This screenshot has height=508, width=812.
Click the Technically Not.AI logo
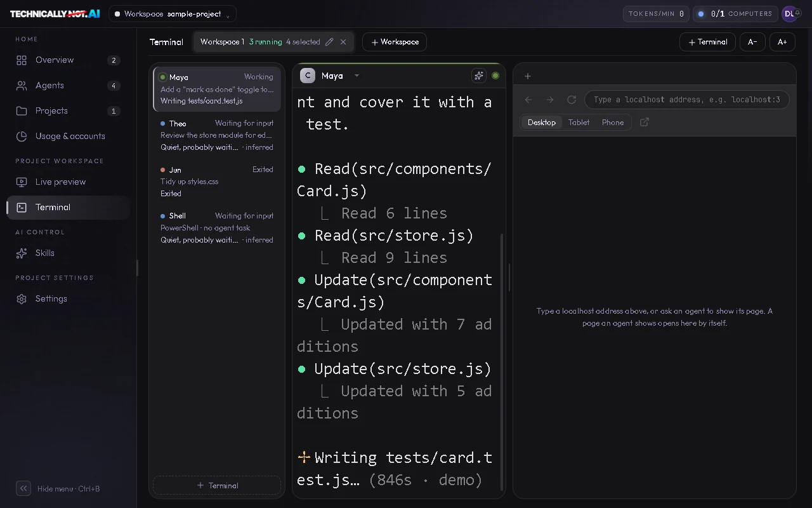pyautogui.click(x=55, y=13)
